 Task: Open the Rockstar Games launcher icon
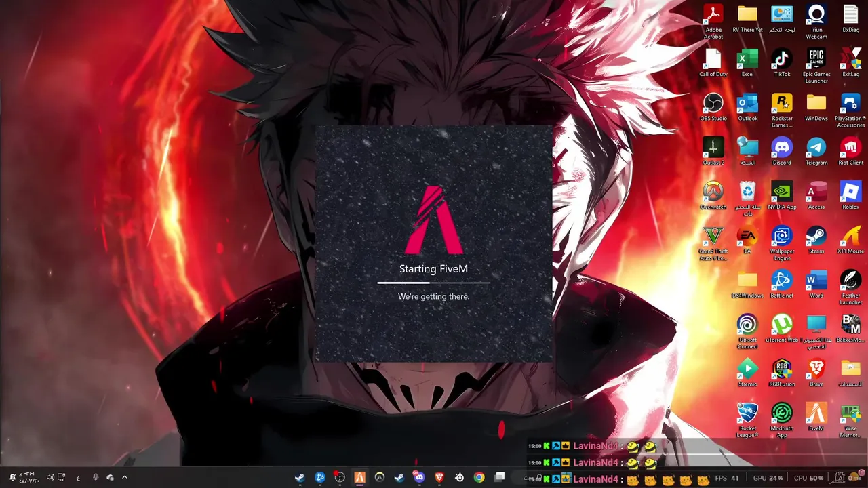coord(782,110)
